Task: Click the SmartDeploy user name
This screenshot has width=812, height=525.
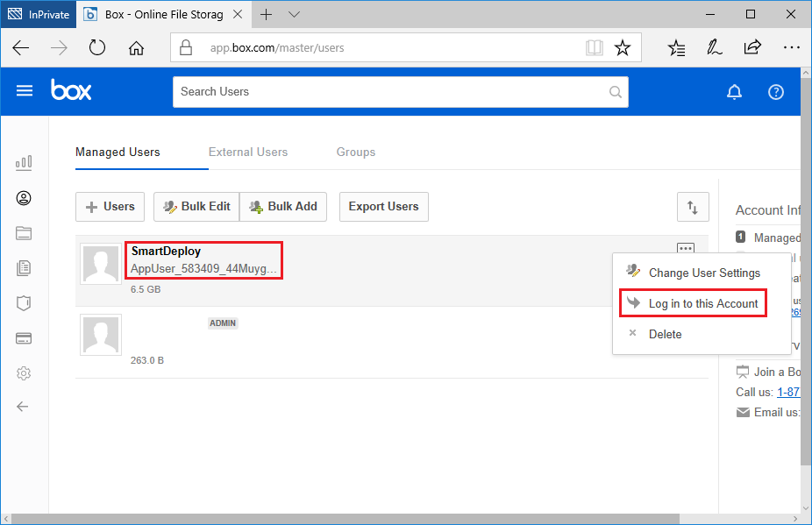Action: [x=167, y=252]
